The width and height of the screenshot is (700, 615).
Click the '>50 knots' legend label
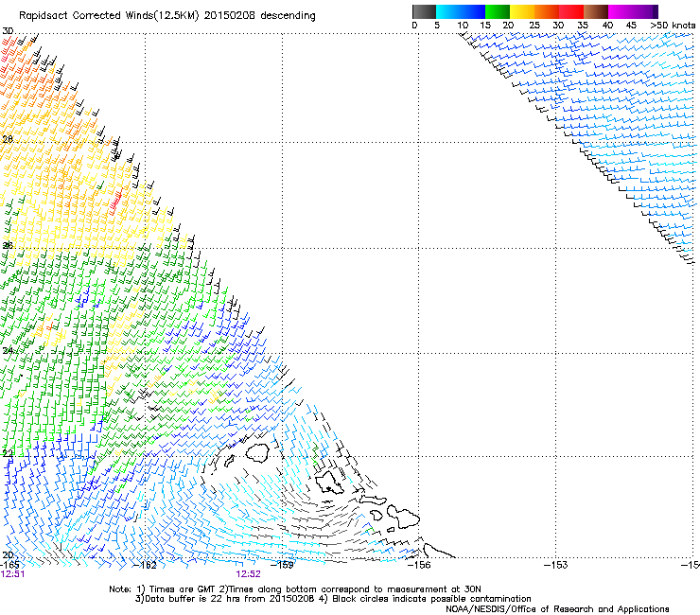tap(673, 26)
